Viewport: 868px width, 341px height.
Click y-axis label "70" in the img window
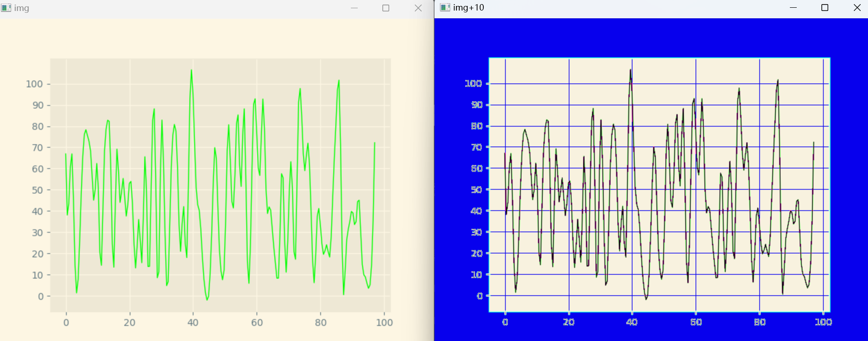(x=38, y=148)
